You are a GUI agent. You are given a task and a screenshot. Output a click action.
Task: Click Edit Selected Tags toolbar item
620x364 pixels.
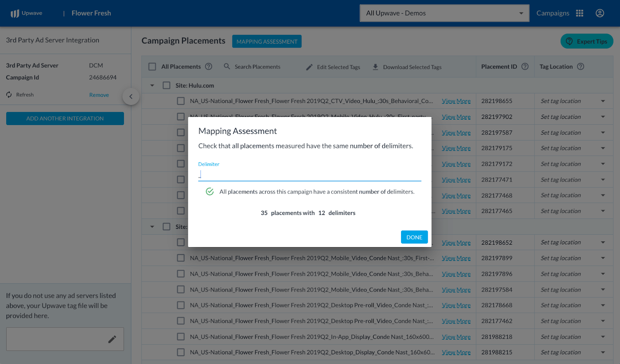click(x=333, y=67)
